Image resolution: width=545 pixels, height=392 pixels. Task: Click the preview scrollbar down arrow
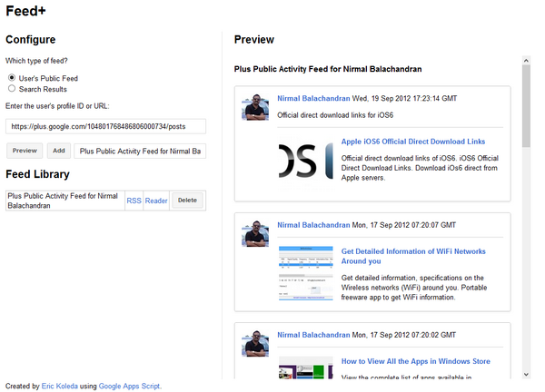tap(526, 374)
